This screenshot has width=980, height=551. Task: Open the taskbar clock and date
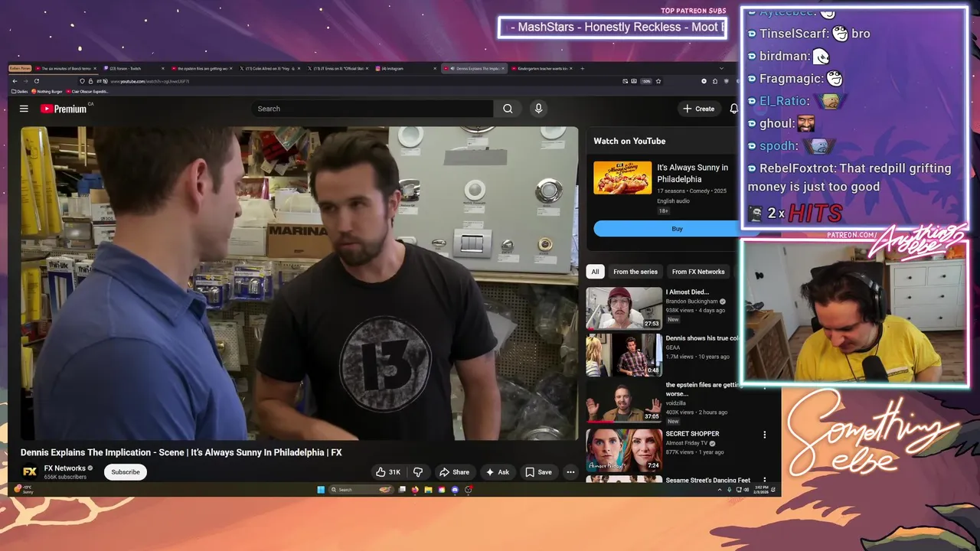coord(761,490)
